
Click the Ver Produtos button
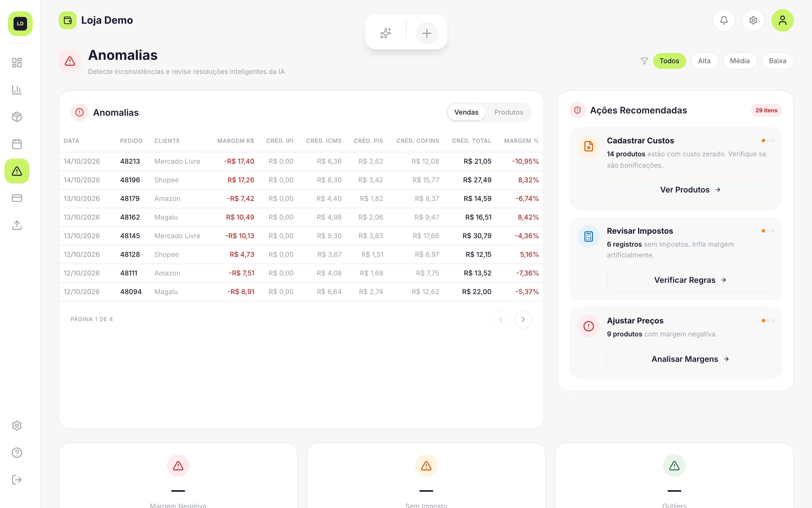[690, 189]
